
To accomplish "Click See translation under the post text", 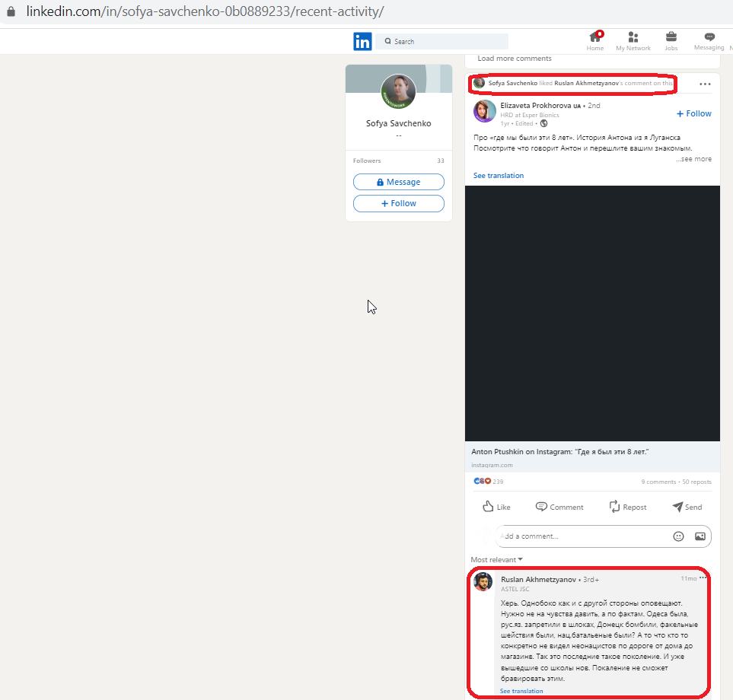I will 499,176.
